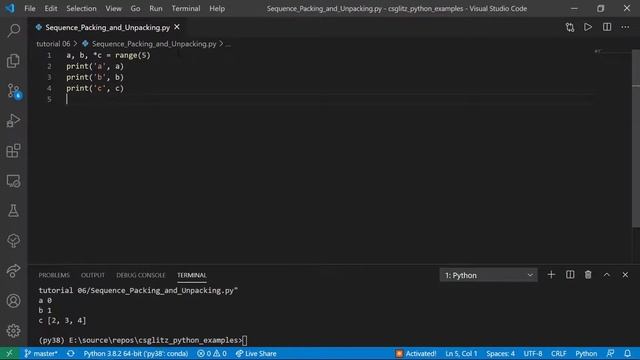
Task: Click the UTF-8 encoding selector
Action: pos(533,353)
